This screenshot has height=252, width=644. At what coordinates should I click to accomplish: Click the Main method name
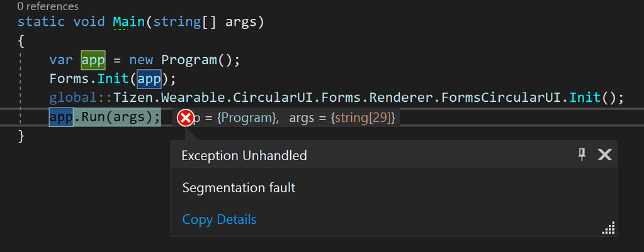[129, 22]
